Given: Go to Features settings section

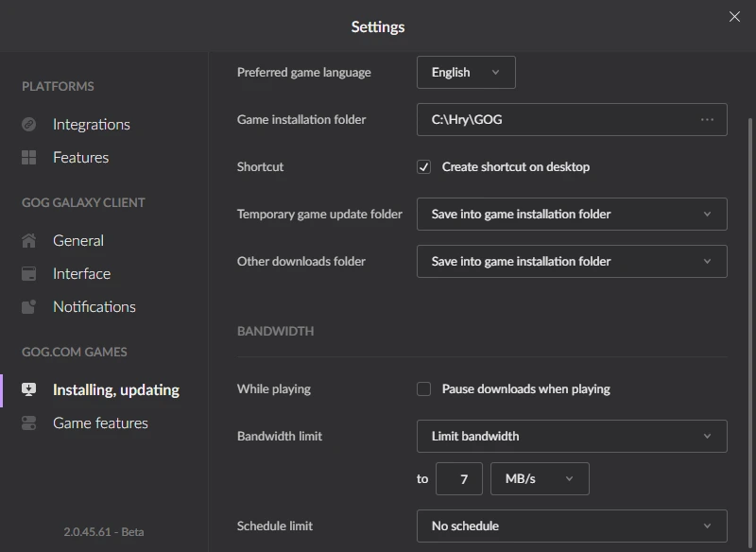Looking at the screenshot, I should tap(81, 158).
